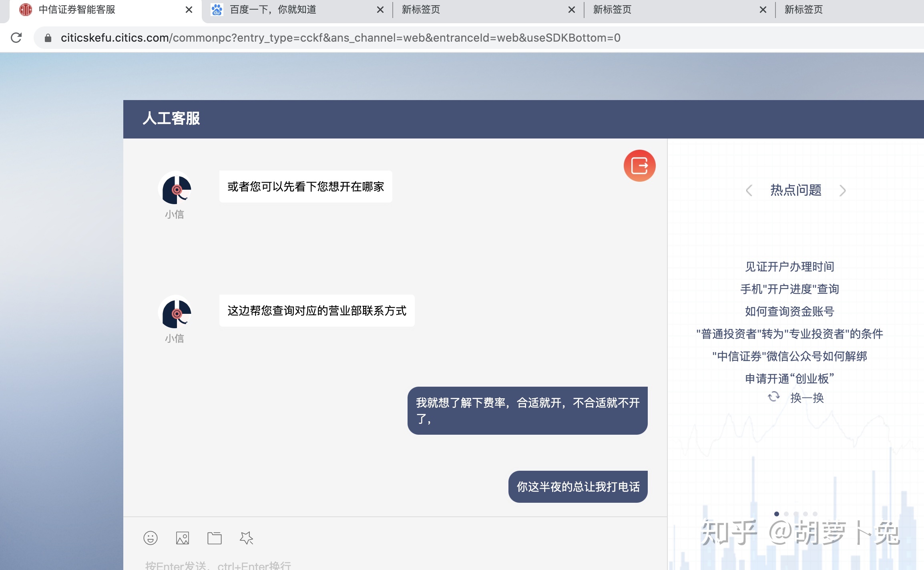Click the send image icon
Image resolution: width=924 pixels, height=570 pixels.
coord(183,538)
